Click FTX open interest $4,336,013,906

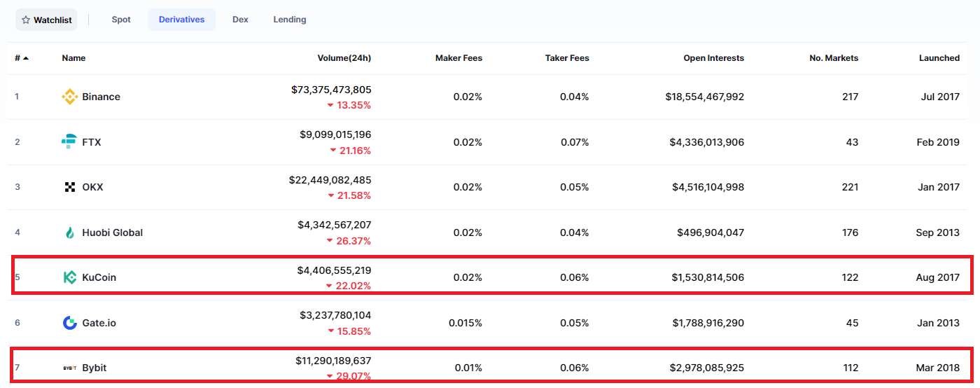[x=707, y=142]
